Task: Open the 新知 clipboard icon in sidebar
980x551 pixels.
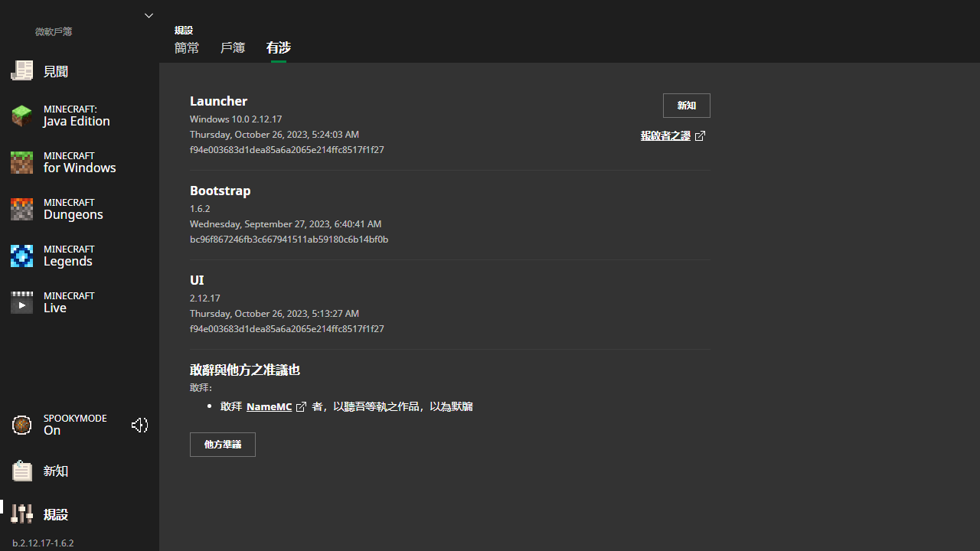Action: click(x=21, y=471)
